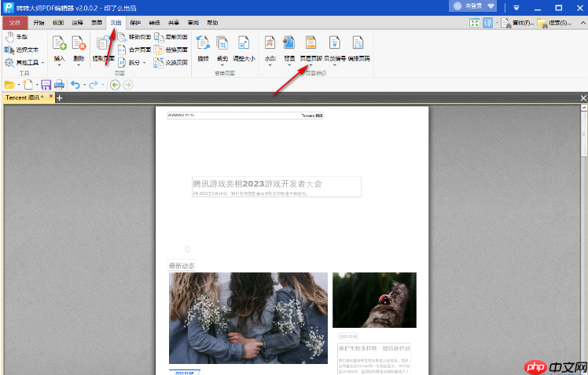Click the 最新动态 heading text
The width and height of the screenshot is (588, 375).
pos(182,266)
